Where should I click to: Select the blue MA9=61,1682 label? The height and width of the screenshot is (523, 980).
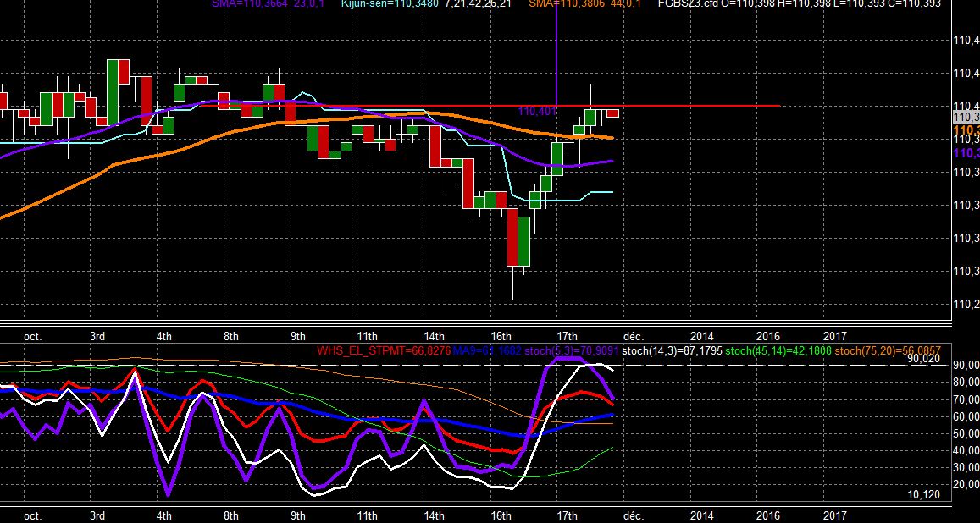click(488, 350)
